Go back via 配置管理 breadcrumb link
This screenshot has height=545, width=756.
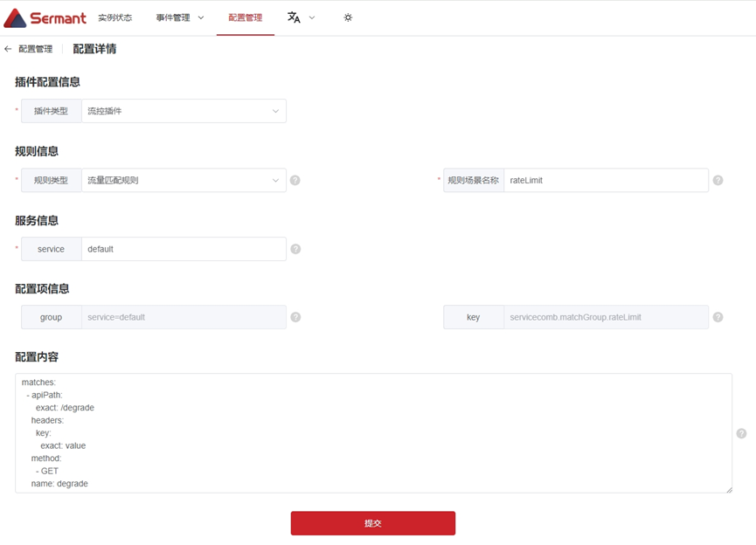(x=35, y=49)
